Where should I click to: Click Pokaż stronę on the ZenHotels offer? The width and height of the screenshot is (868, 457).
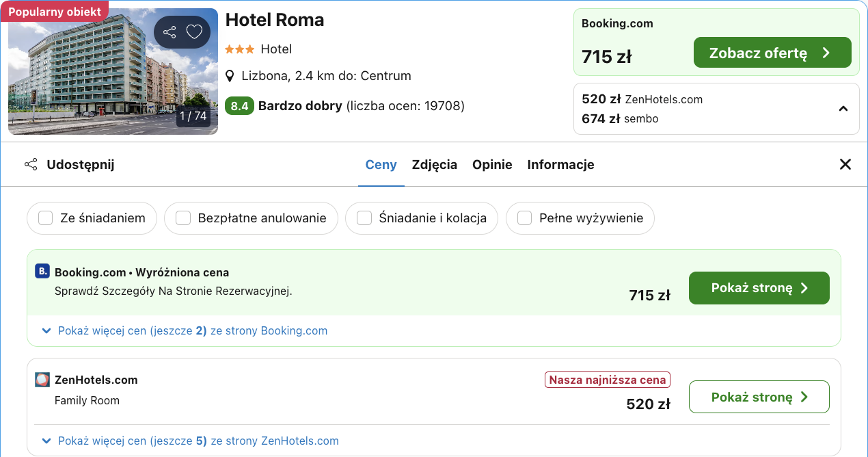(x=759, y=397)
